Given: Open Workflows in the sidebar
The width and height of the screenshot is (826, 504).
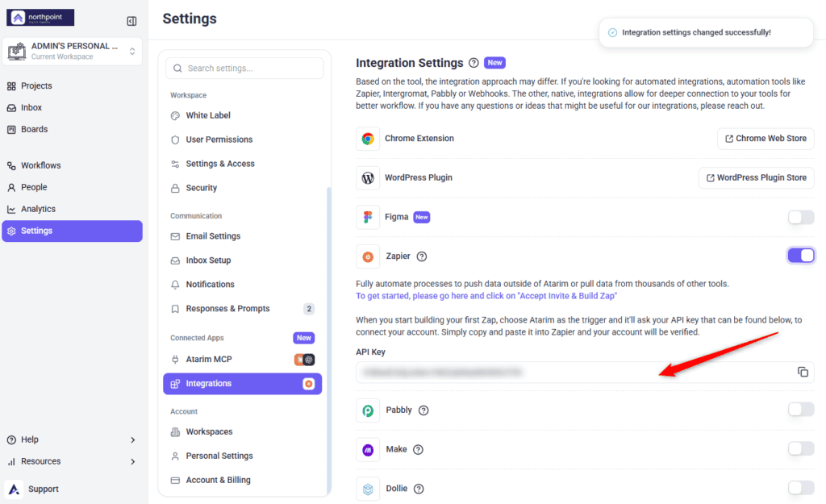Looking at the screenshot, I should (72, 165).
